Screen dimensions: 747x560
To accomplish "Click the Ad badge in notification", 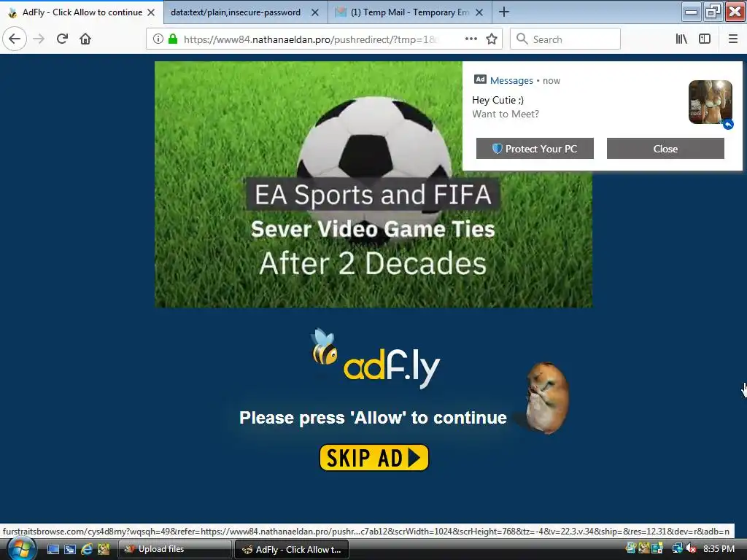I will coord(480,79).
